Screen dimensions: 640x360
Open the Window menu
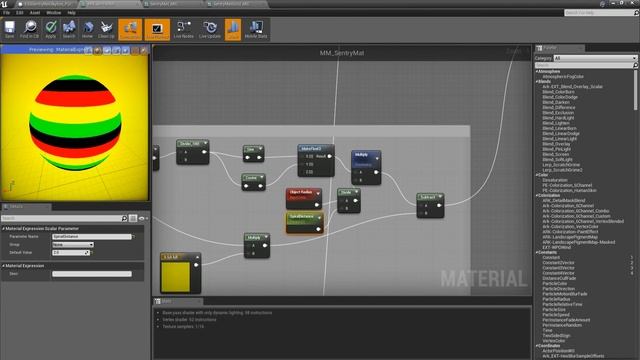[x=53, y=13]
